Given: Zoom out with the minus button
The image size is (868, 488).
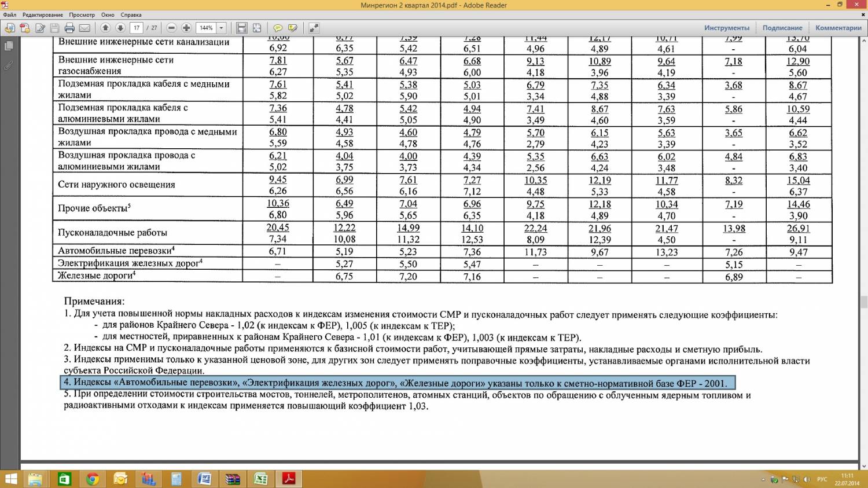Looking at the screenshot, I should (x=171, y=28).
